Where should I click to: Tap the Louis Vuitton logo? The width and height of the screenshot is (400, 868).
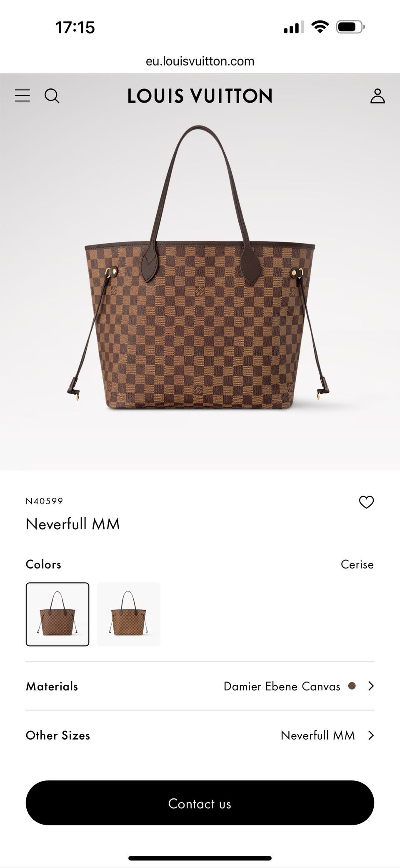pyautogui.click(x=200, y=96)
